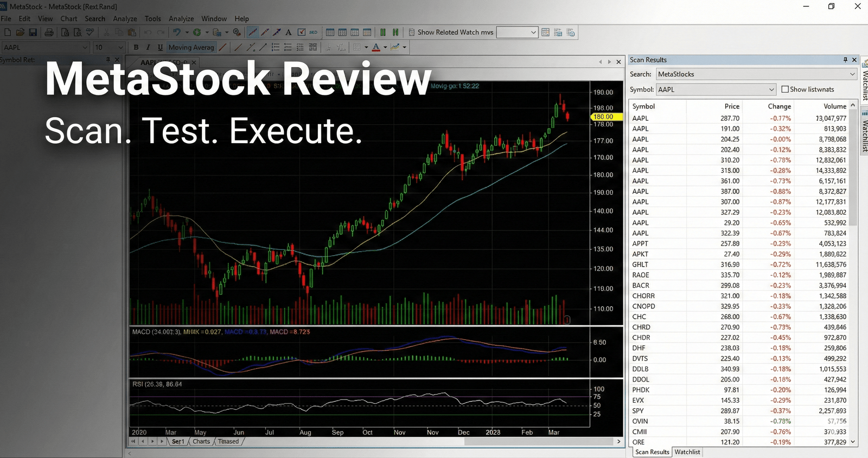868x458 pixels.
Task: Switch to the Charts tab below chart
Action: (x=201, y=441)
